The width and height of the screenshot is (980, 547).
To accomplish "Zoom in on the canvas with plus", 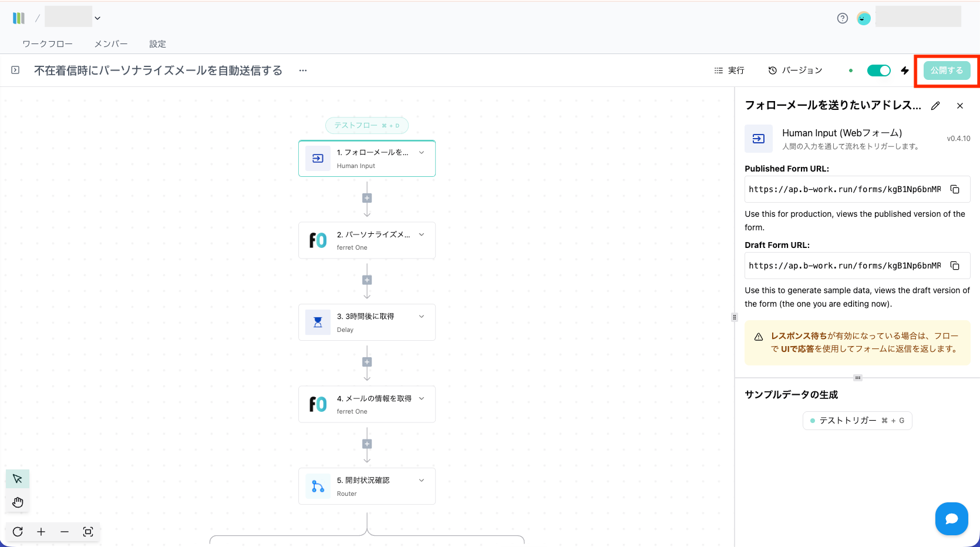I will tap(41, 532).
